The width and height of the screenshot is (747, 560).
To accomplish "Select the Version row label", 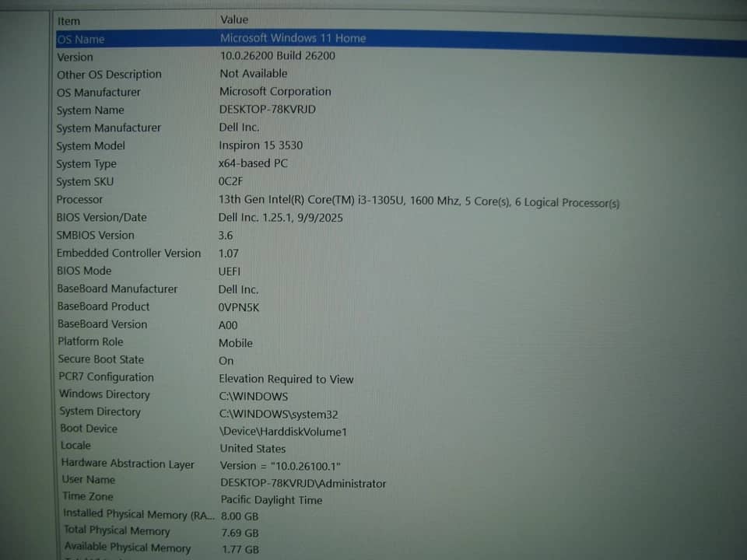I will [x=75, y=57].
